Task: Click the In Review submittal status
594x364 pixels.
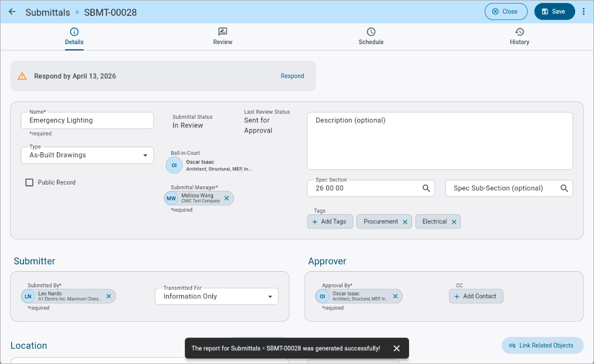Action: pyautogui.click(x=188, y=125)
